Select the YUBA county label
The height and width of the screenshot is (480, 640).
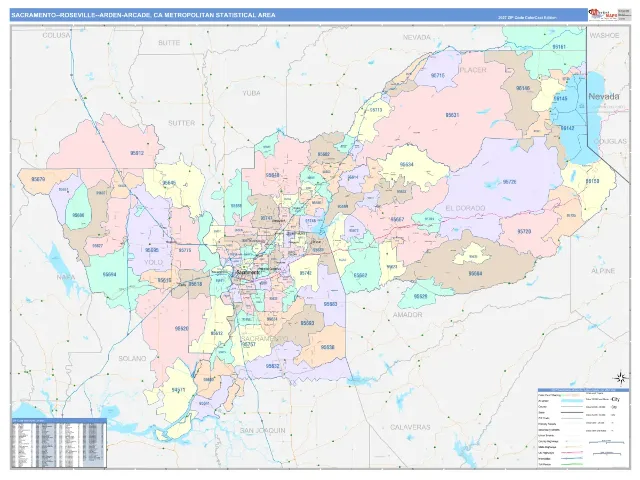point(251,93)
